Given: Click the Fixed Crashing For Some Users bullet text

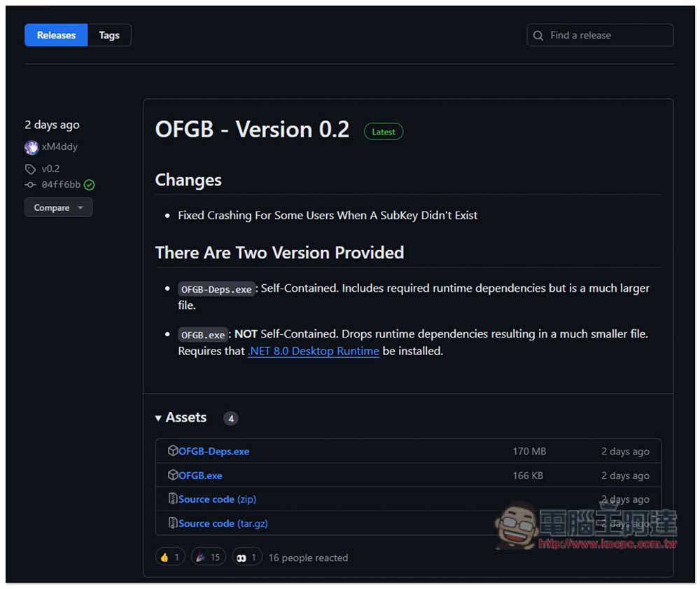Looking at the screenshot, I should pyautogui.click(x=328, y=216).
